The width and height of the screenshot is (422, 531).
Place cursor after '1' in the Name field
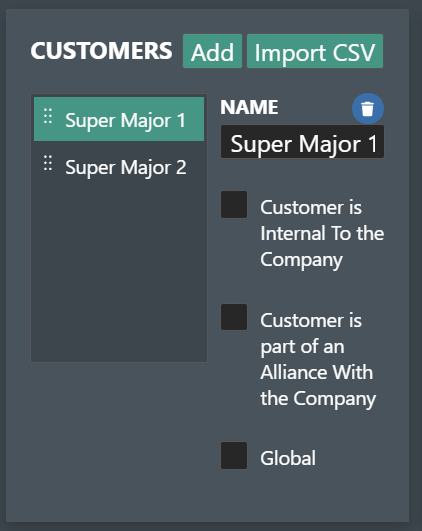380,144
